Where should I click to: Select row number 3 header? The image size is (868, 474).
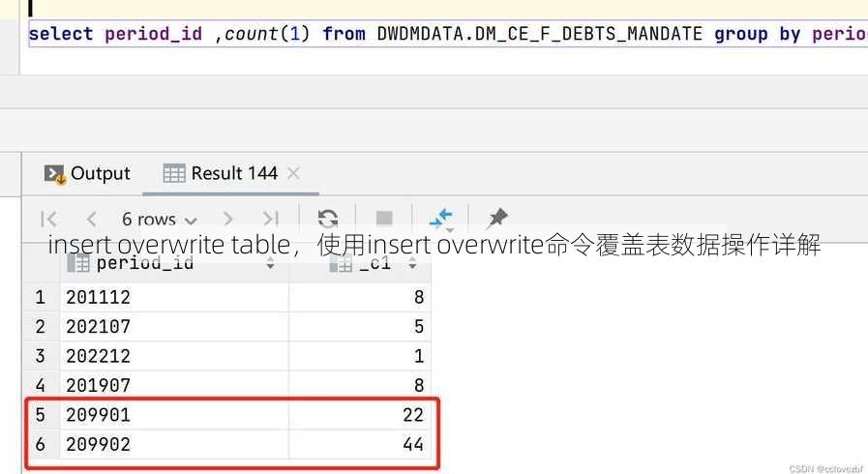[41, 356]
